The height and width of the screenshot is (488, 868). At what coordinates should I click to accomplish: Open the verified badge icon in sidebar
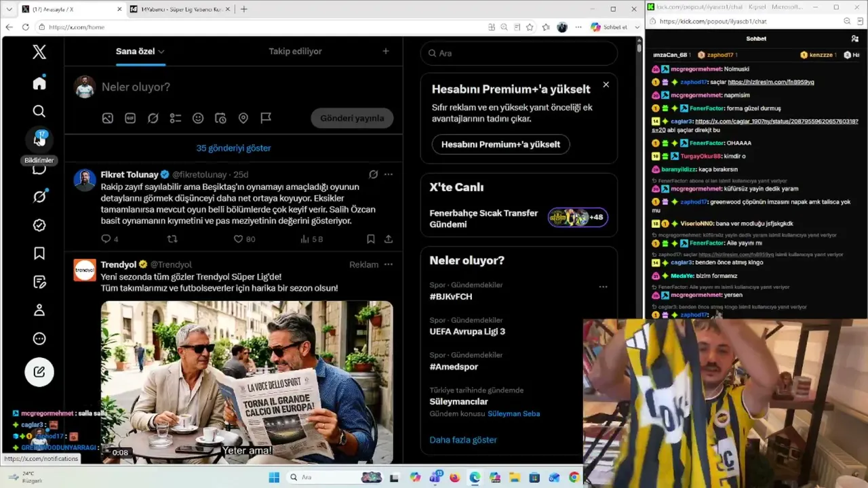coord(39,225)
